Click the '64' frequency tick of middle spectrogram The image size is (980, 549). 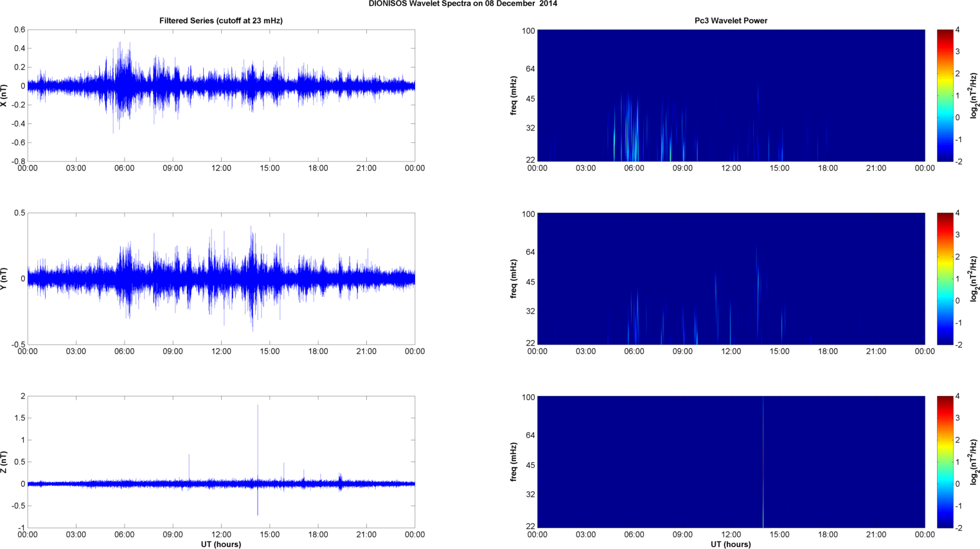[x=530, y=253]
